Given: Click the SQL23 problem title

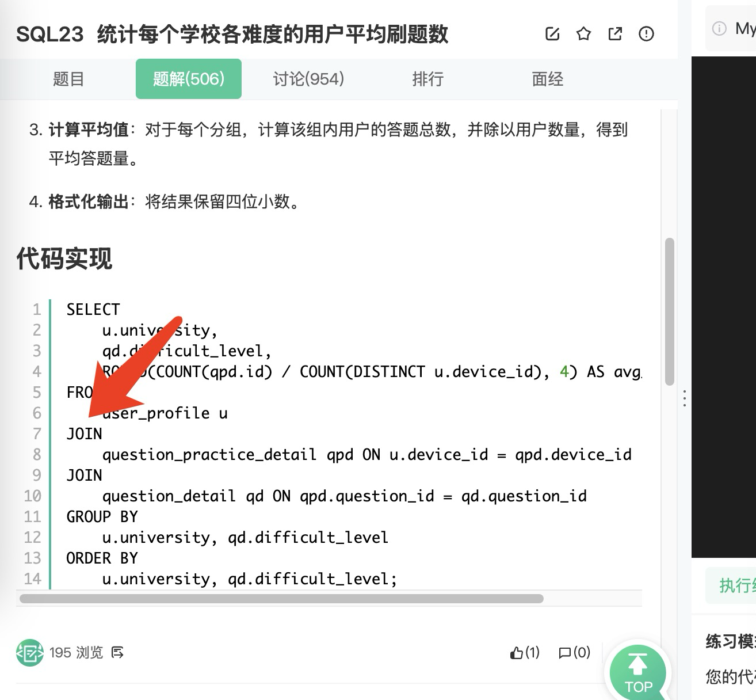Looking at the screenshot, I should pyautogui.click(x=232, y=34).
